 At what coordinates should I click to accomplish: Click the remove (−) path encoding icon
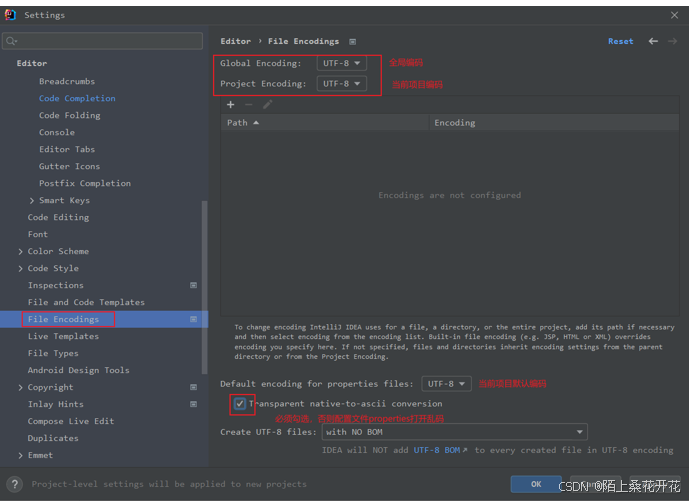(x=249, y=105)
